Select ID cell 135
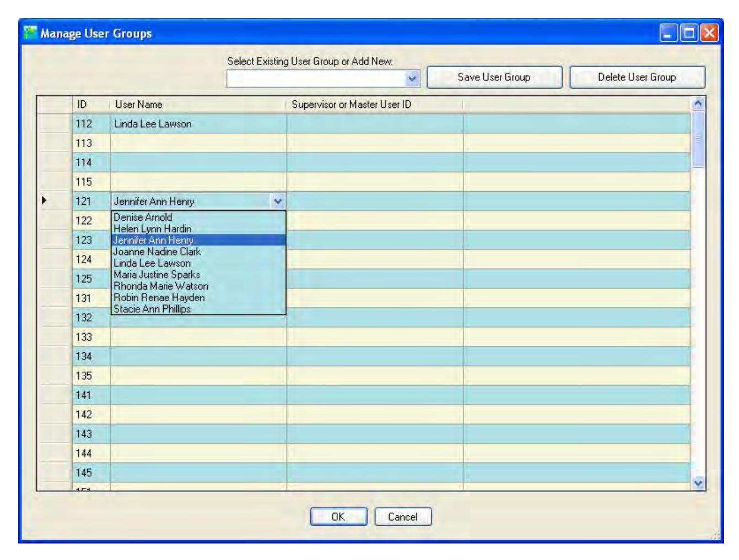The height and width of the screenshot is (560, 739). (91, 376)
